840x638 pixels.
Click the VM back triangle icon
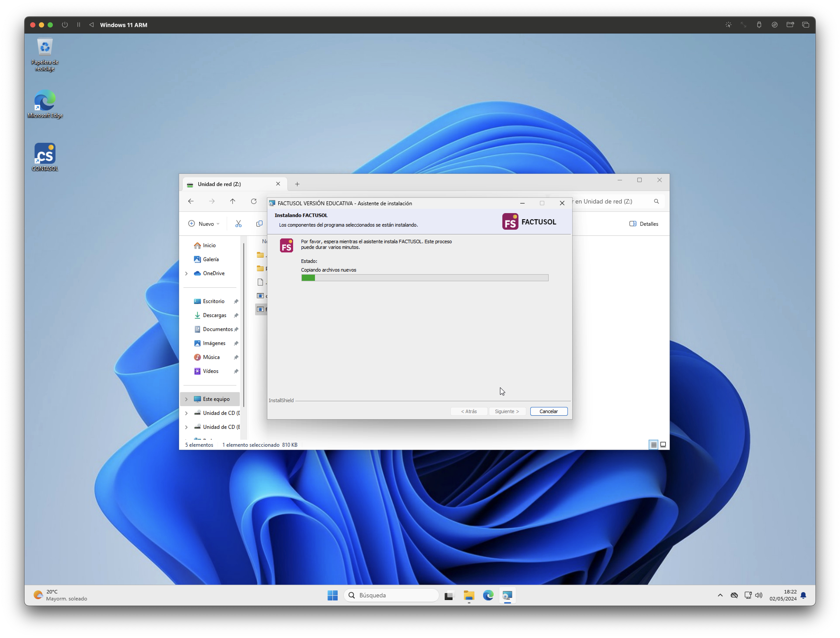coord(92,25)
